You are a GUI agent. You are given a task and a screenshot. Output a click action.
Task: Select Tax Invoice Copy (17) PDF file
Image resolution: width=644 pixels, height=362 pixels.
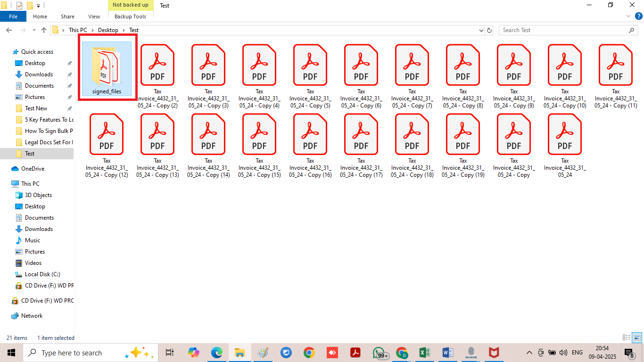pos(361,146)
